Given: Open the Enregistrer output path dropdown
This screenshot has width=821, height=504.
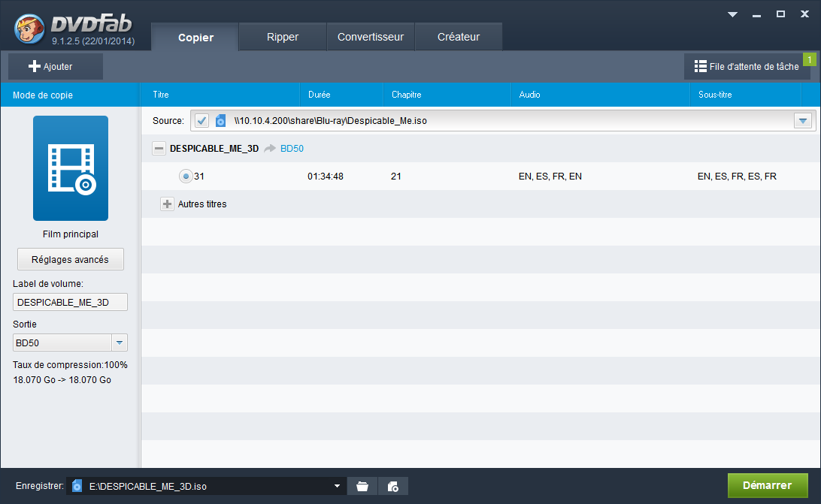Looking at the screenshot, I should click(x=336, y=486).
